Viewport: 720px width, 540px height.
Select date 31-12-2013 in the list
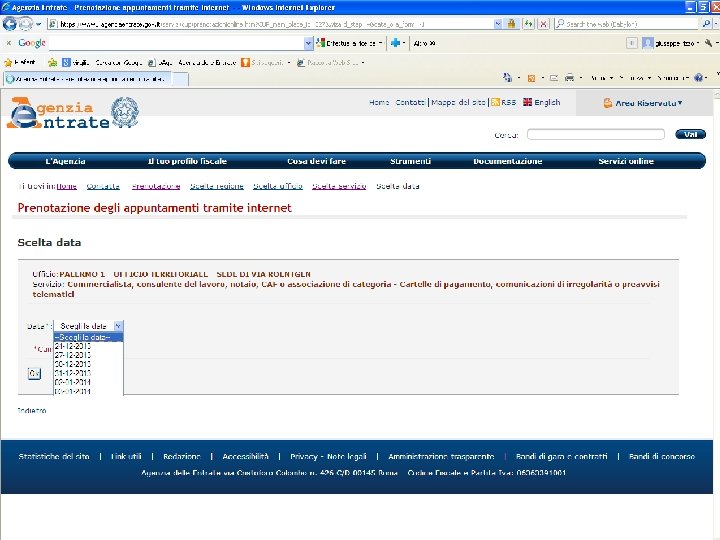point(89,373)
